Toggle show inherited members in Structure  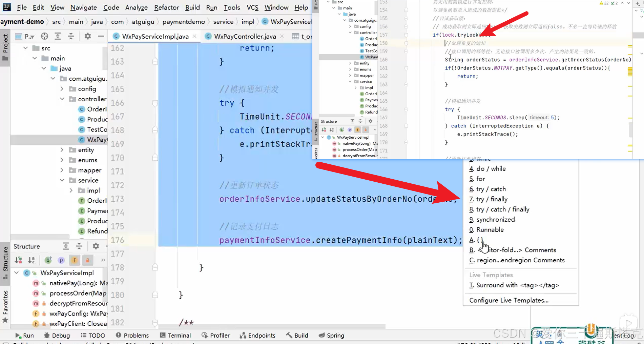coord(48,260)
